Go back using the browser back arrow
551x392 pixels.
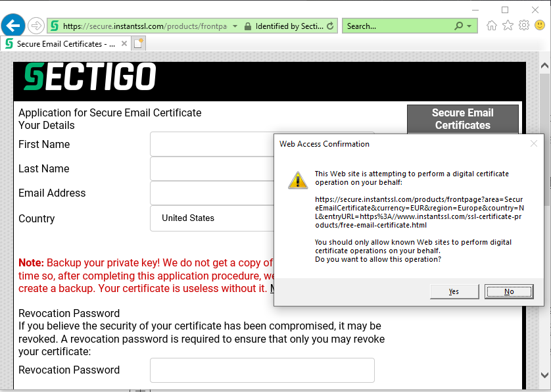(x=13, y=26)
